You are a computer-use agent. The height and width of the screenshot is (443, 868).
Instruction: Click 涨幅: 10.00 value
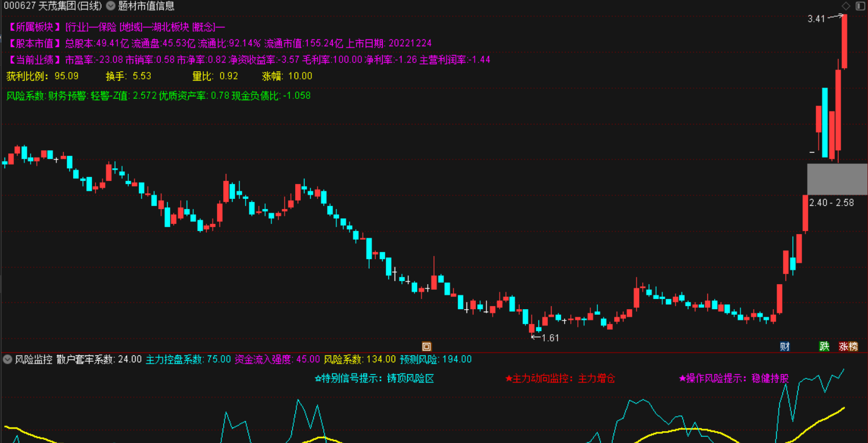click(287, 76)
